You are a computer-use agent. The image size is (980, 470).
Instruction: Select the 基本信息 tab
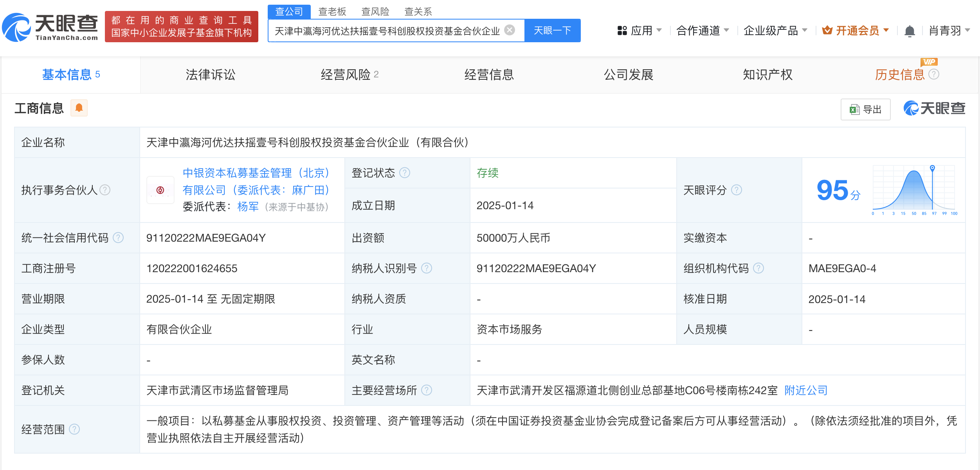coord(71,75)
